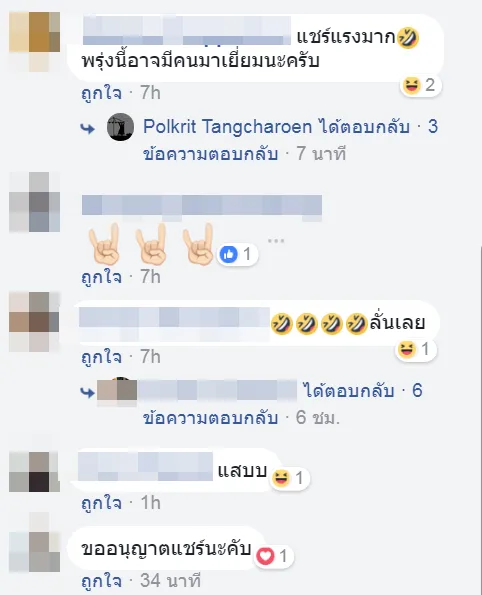Open Polkrit Tangcharoen profile link

[x=227, y=127]
